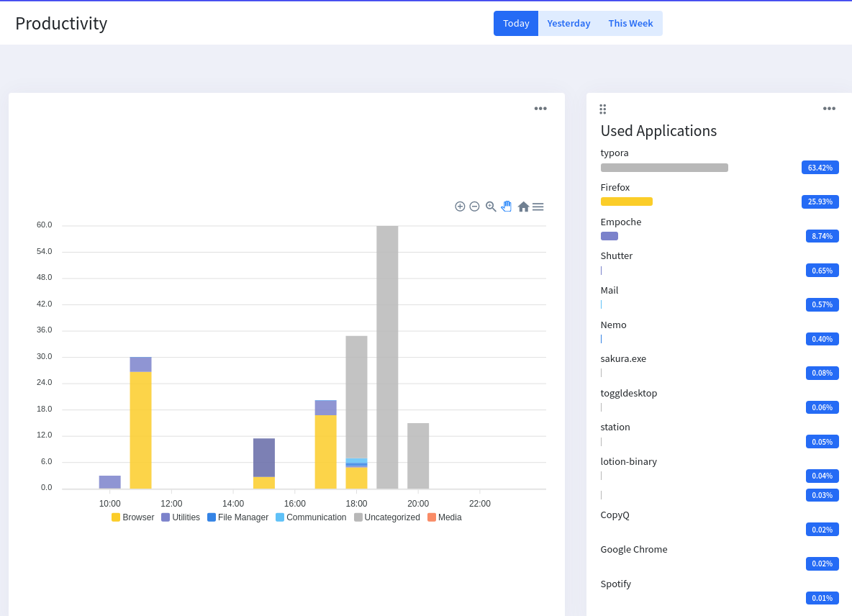Click the 0.65% badge for Shutter
This screenshot has height=616, width=852.
click(x=822, y=271)
